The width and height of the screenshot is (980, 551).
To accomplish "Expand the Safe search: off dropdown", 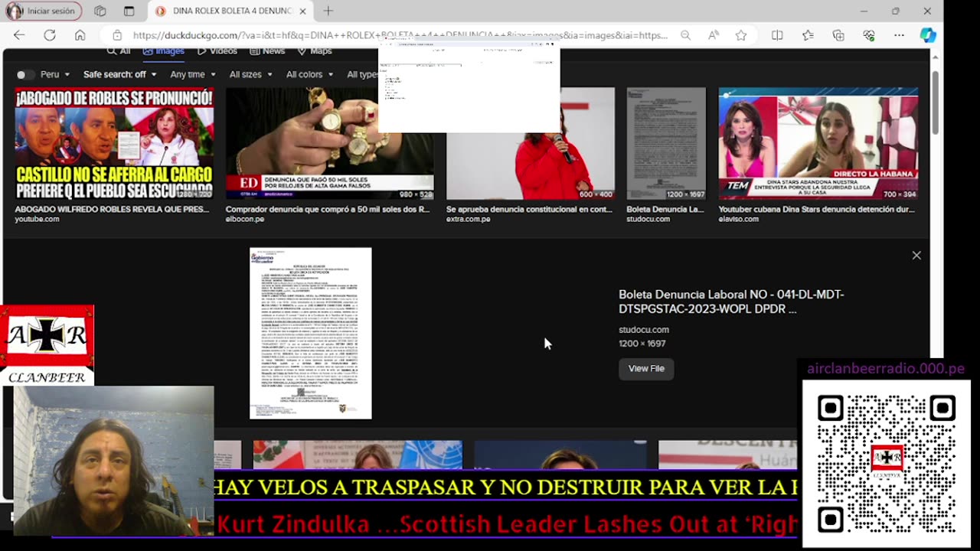I will pyautogui.click(x=120, y=74).
